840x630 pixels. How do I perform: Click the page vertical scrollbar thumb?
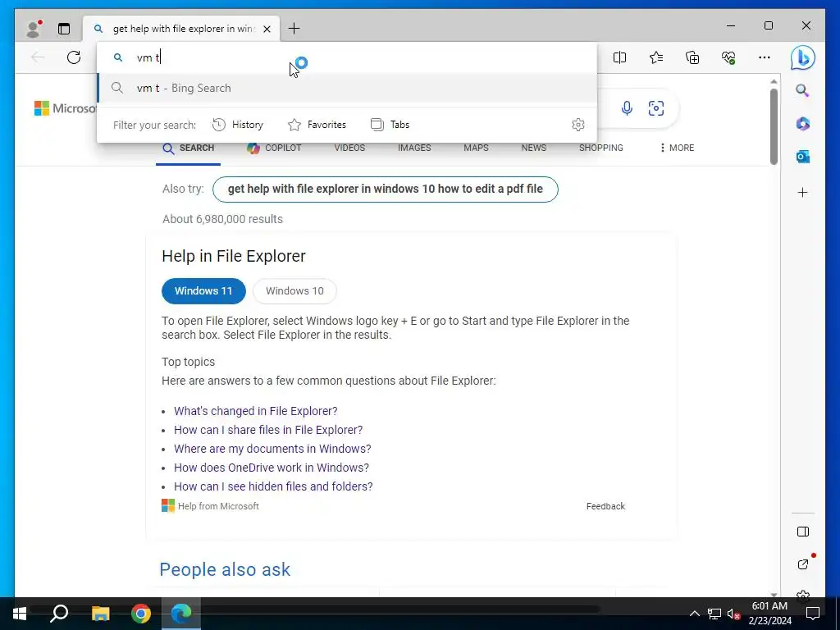pos(774,127)
